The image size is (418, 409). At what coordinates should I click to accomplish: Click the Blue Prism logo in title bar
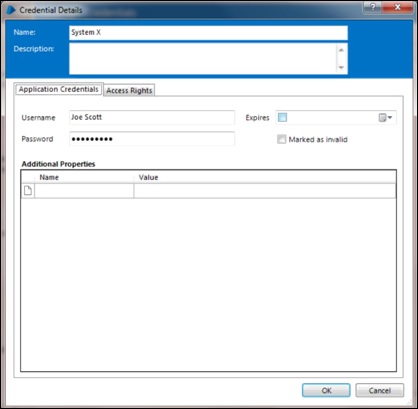pos(11,10)
